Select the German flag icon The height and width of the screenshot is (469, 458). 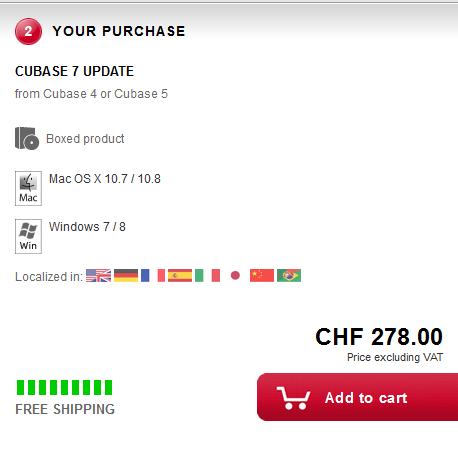point(126,276)
